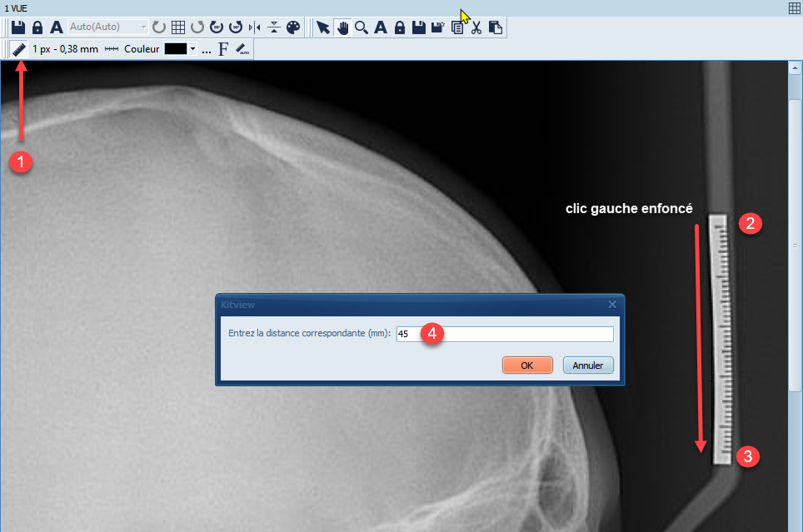Close the Kitview dialog with X

coord(612,305)
